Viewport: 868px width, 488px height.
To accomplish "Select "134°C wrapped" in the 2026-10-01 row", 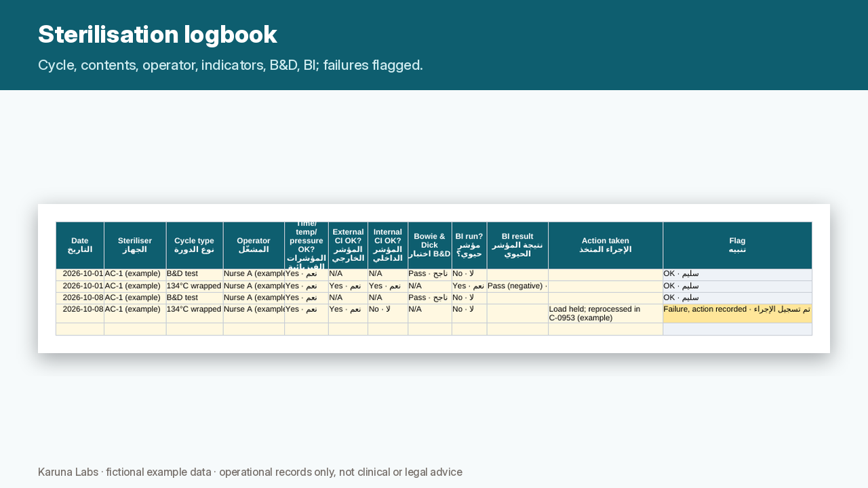I will pos(195,286).
